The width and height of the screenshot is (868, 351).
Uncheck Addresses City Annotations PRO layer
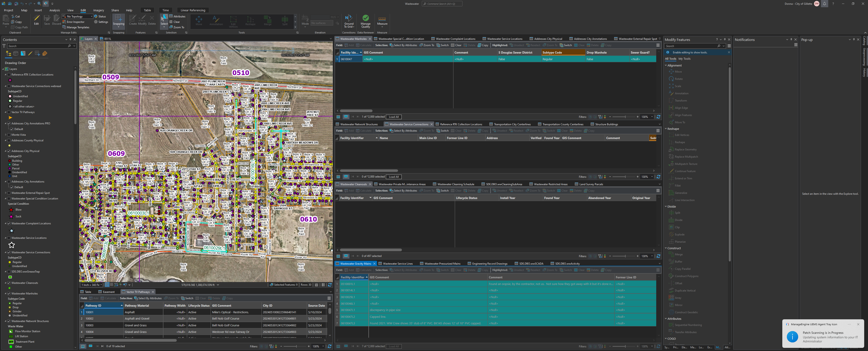pos(9,123)
